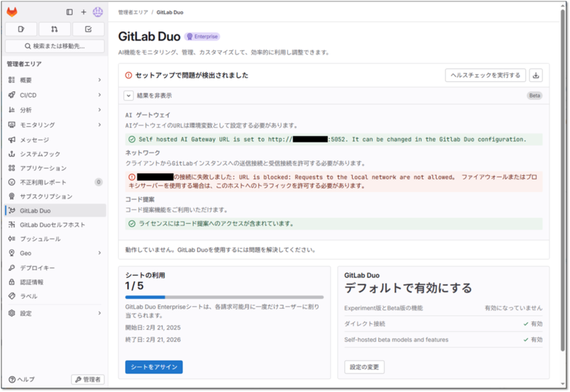This screenshot has width=570, height=392.
Task: Open assigned issues icon button
Action: pyautogui.click(x=21, y=29)
